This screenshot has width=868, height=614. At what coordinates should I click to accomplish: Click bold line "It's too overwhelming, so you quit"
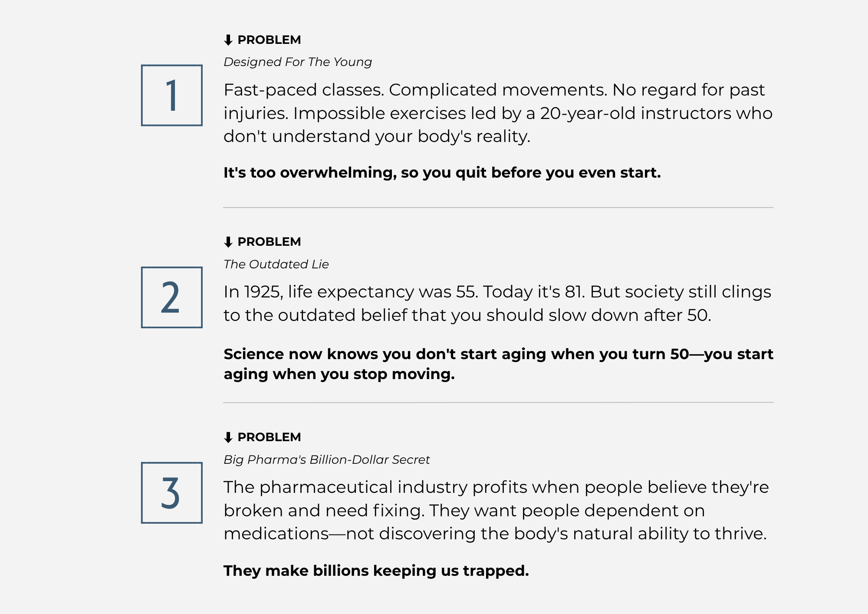click(442, 173)
